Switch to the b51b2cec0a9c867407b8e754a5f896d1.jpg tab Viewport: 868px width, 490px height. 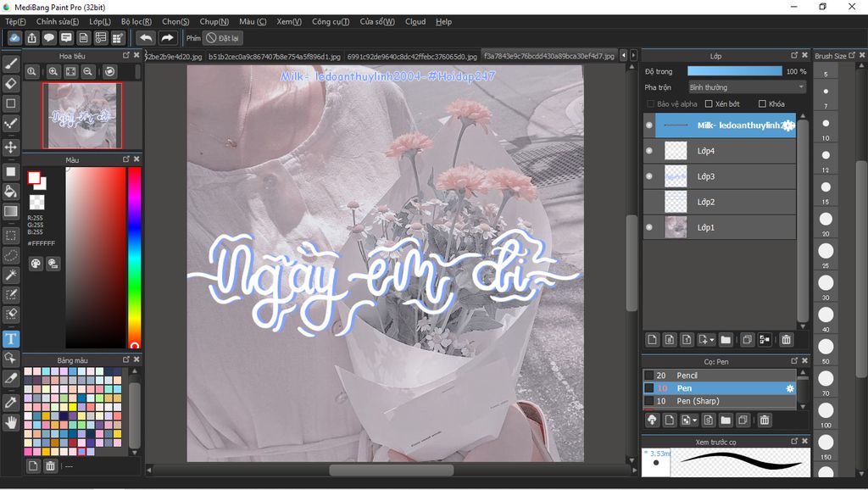pos(275,57)
